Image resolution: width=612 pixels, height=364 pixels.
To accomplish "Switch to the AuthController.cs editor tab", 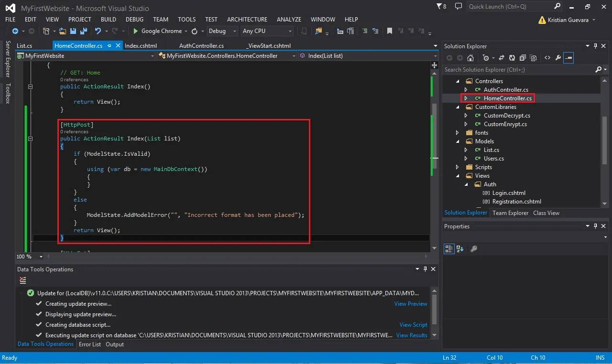I will [201, 46].
